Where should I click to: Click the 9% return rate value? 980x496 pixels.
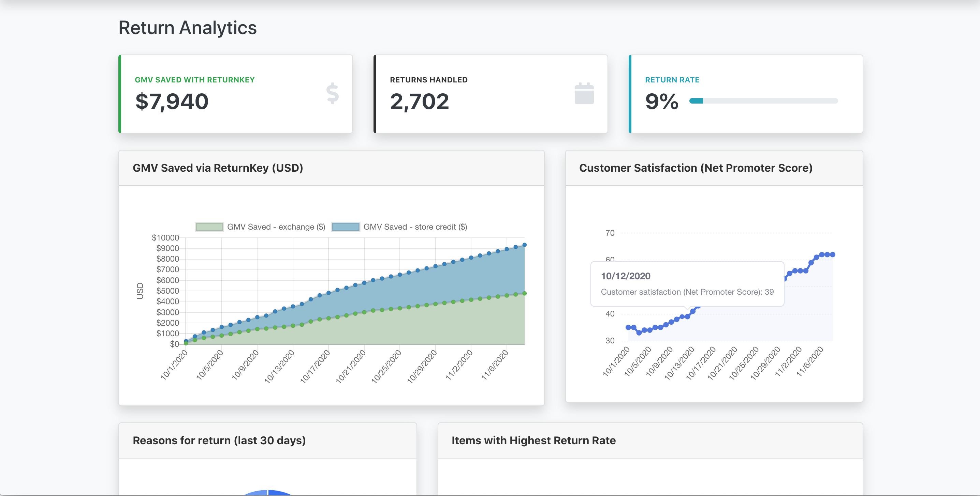[661, 102]
